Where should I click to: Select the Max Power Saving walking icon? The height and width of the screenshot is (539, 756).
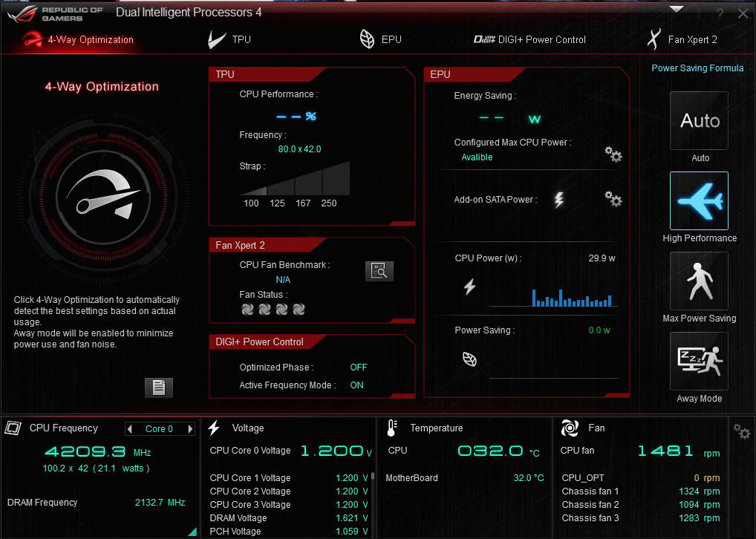[699, 281]
